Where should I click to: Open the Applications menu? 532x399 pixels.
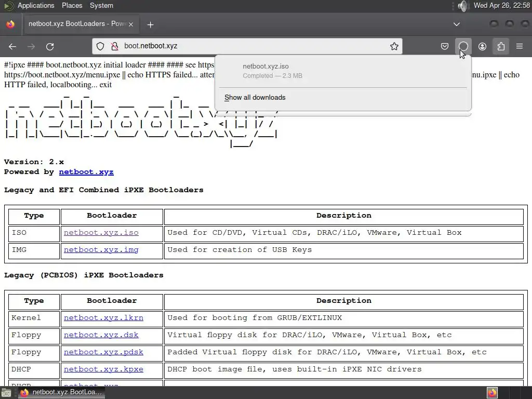coord(36,5)
